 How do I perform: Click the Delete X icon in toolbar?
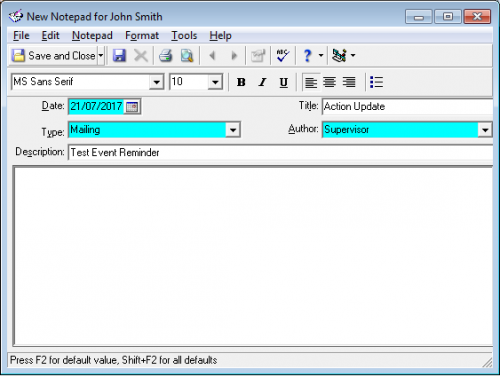(x=141, y=55)
